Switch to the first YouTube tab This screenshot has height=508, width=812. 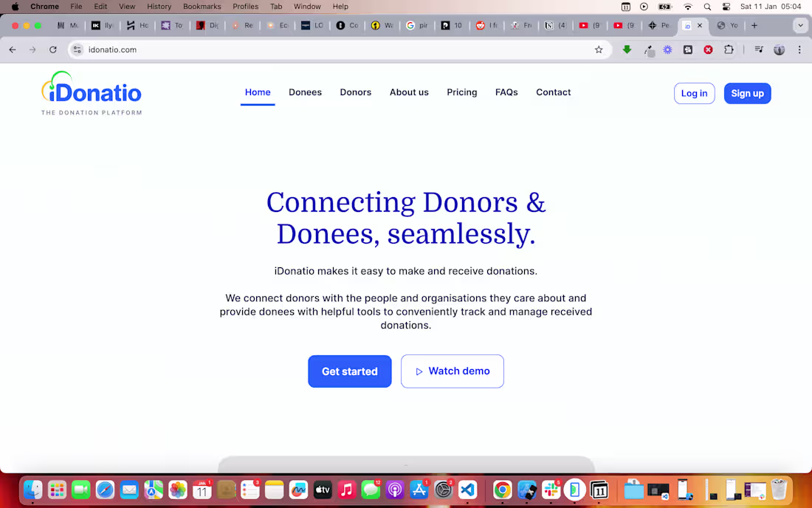[x=590, y=25]
